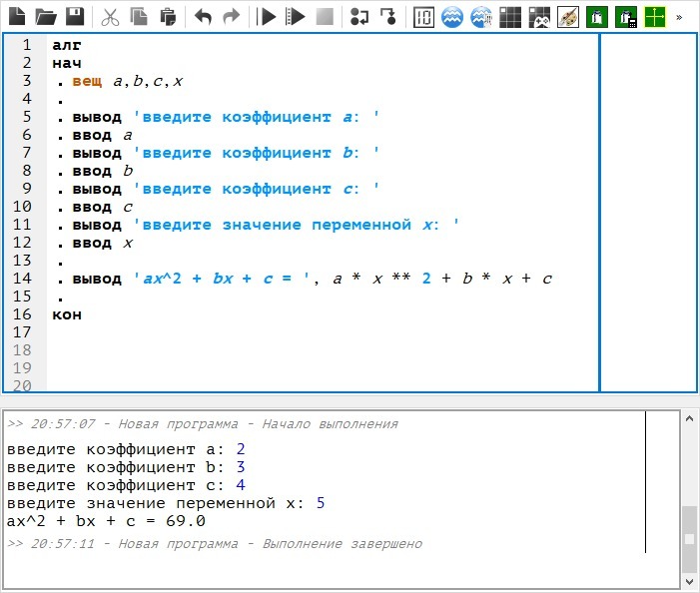Open the Robot grid actor window

click(510, 16)
